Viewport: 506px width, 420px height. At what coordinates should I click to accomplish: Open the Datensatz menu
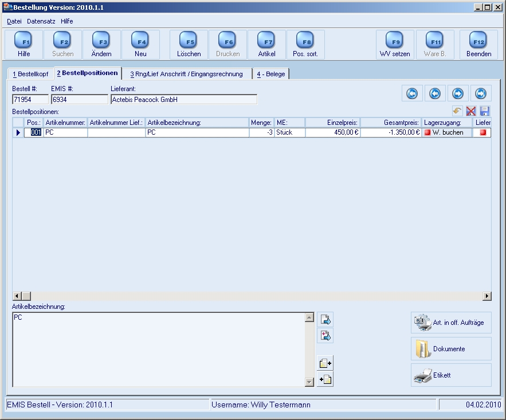41,21
